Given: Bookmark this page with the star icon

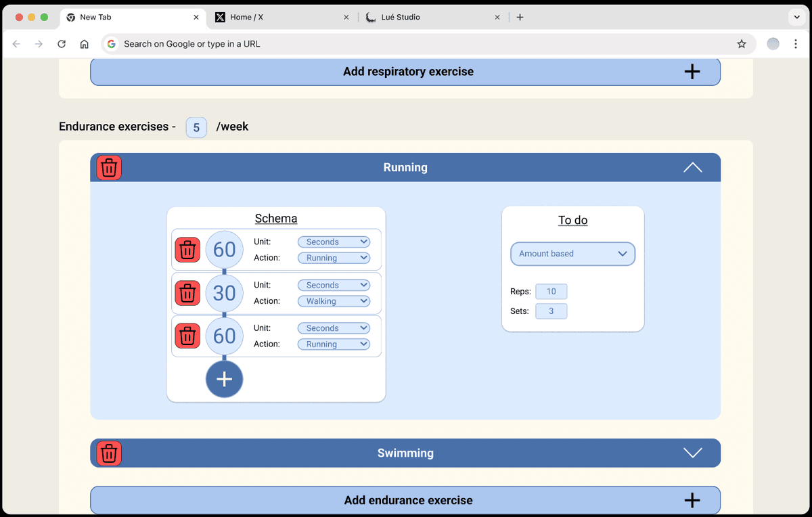Looking at the screenshot, I should [x=742, y=44].
